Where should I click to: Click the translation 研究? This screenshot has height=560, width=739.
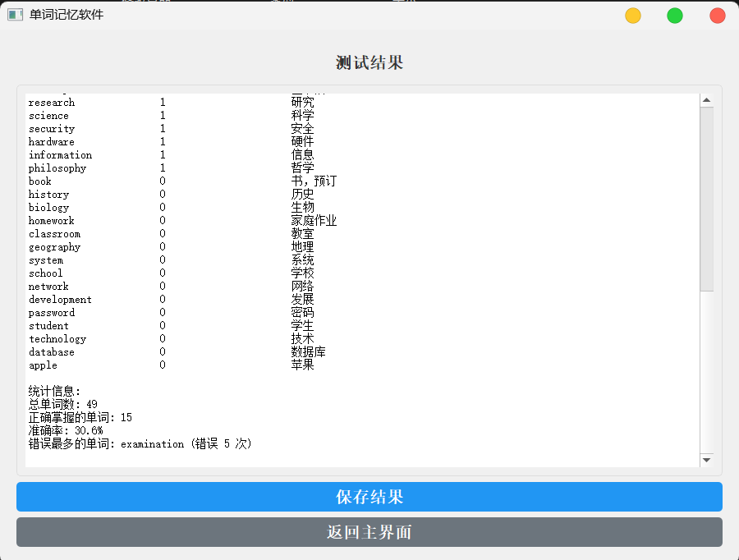(302, 103)
